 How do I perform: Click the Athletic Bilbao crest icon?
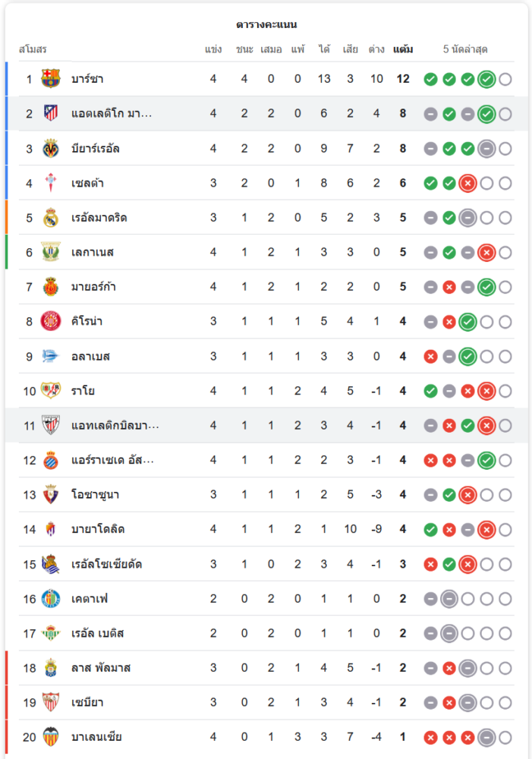pos(51,426)
